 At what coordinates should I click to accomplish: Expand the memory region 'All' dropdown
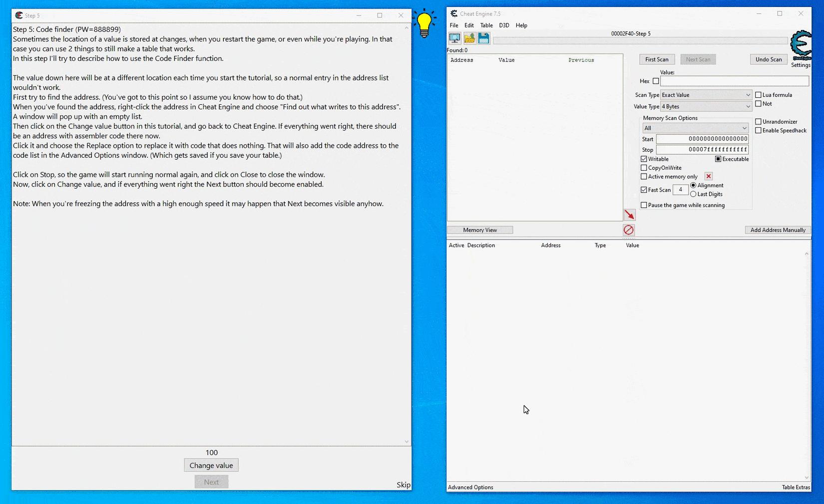click(695, 128)
